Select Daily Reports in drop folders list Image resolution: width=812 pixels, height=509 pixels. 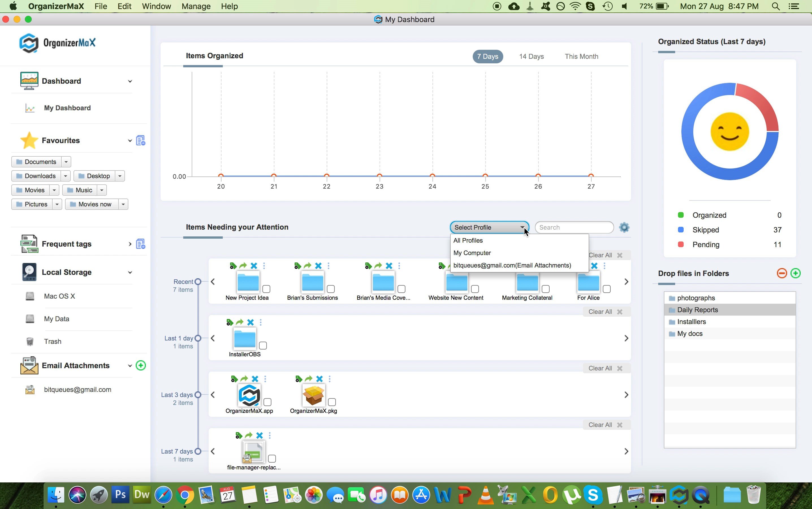click(729, 310)
